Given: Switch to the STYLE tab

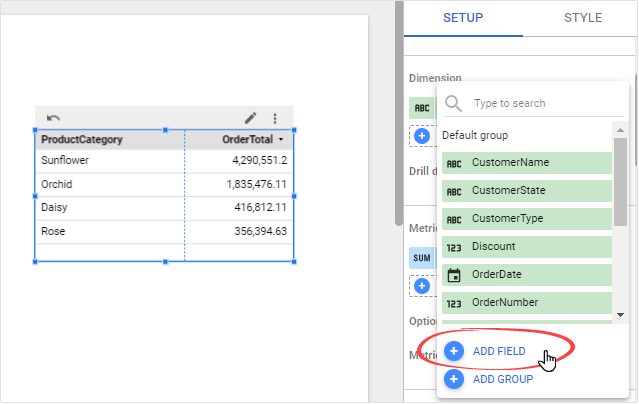Looking at the screenshot, I should pyautogui.click(x=583, y=18).
